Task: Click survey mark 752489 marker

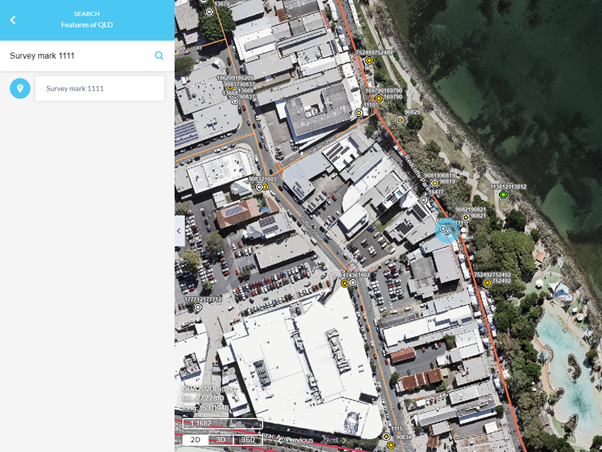Action: (369, 61)
